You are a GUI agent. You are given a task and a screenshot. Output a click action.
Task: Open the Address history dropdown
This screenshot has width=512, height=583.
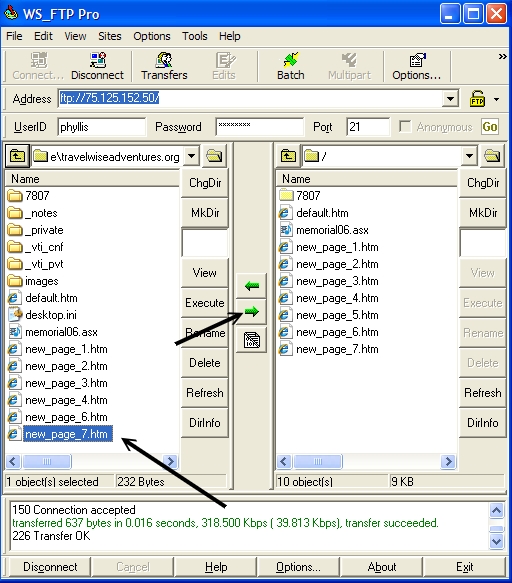(450, 99)
